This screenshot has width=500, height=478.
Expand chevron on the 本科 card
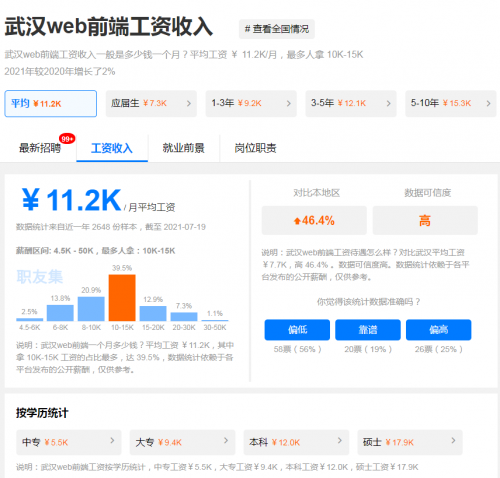(340, 441)
